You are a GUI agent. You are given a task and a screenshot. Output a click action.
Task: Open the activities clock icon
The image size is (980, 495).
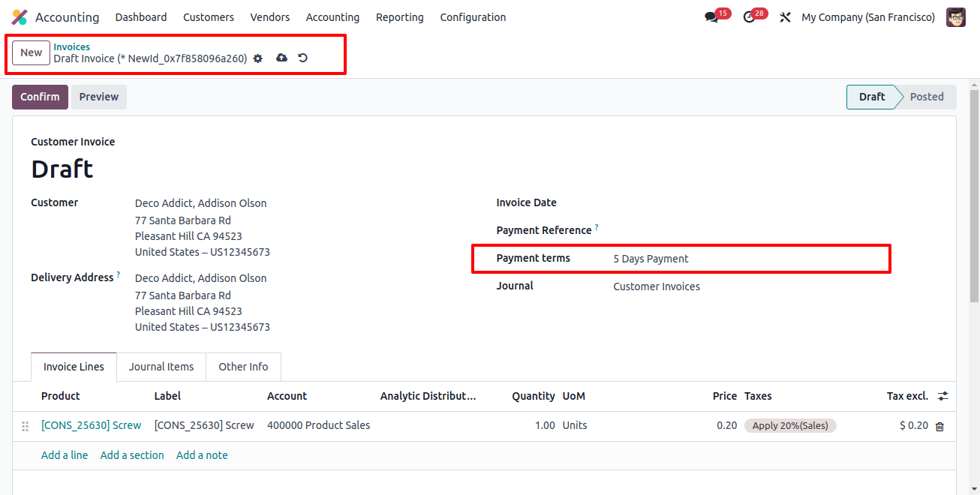pos(749,17)
